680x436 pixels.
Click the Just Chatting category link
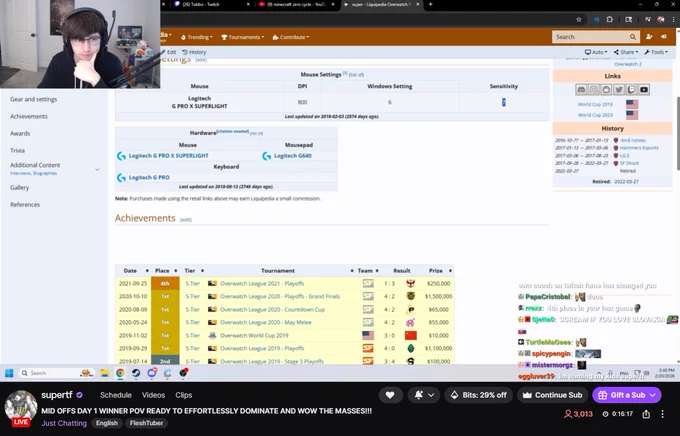[64, 423]
